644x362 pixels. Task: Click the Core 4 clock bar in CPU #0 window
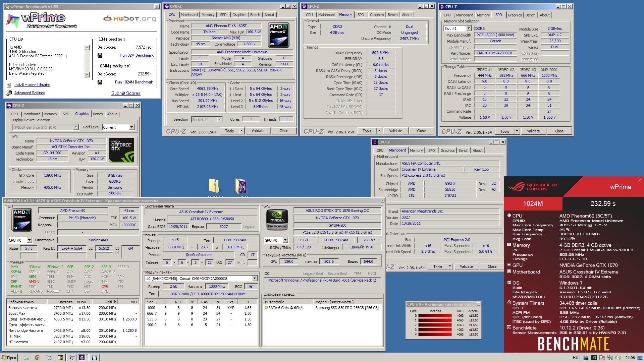point(435,335)
